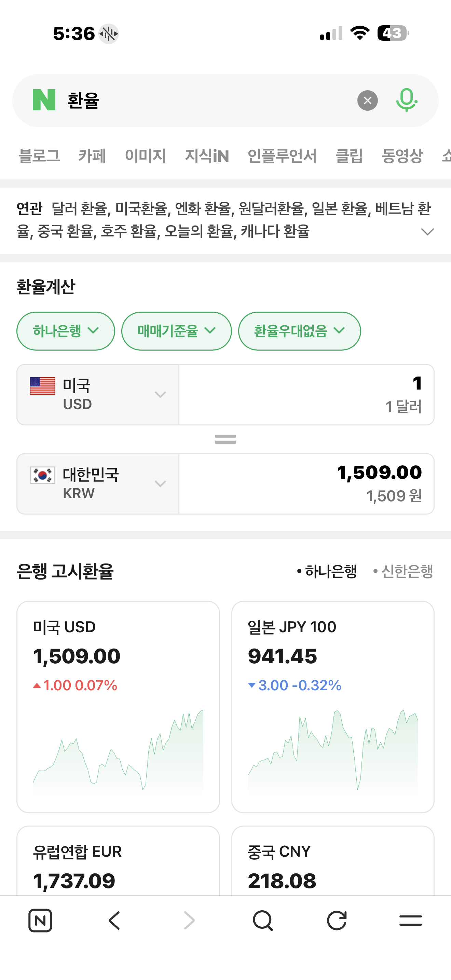Go back to the previous page
The width and height of the screenshot is (451, 980).
[x=114, y=920]
